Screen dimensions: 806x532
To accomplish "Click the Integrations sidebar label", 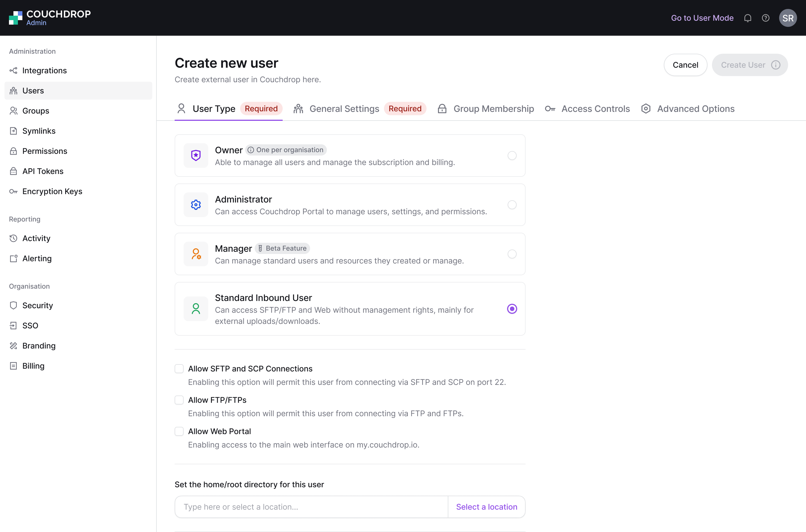I will tap(44, 70).
